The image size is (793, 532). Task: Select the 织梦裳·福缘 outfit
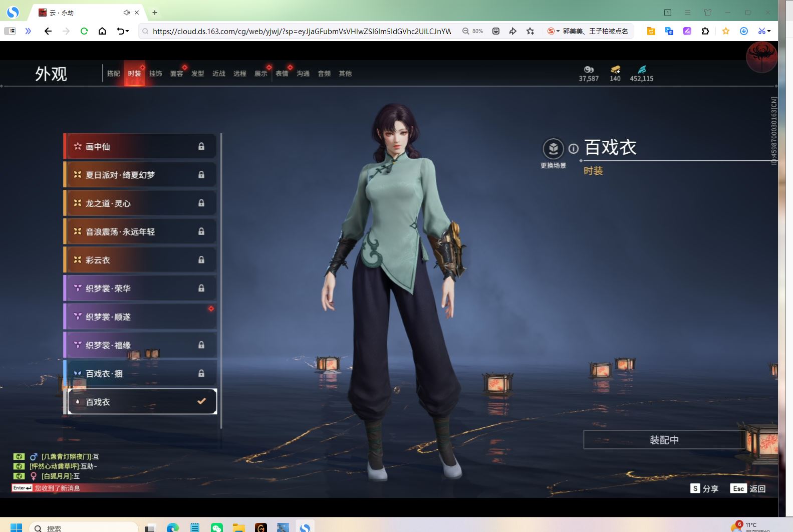[x=140, y=345]
